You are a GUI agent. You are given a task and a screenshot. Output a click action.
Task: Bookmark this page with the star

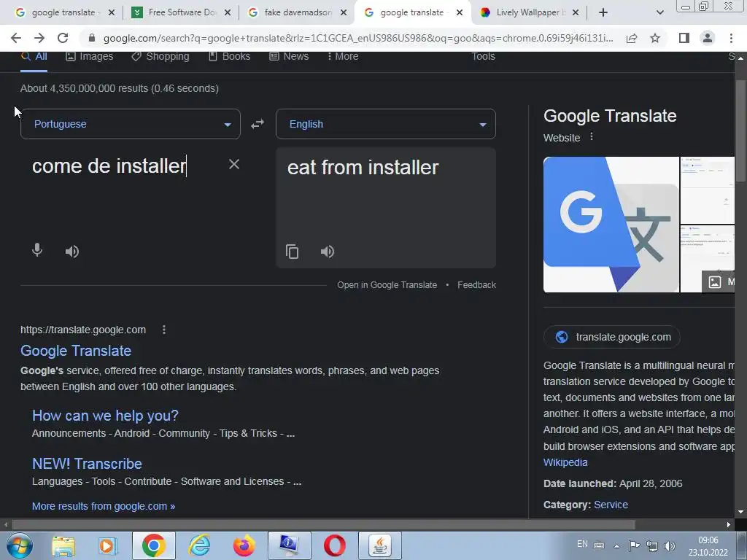(655, 38)
